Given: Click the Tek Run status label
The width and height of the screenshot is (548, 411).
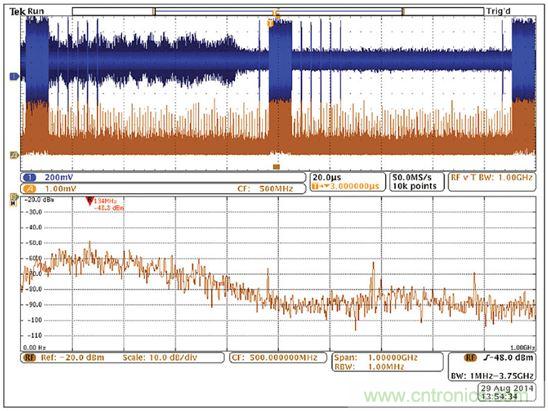Looking at the screenshot, I should [27, 12].
